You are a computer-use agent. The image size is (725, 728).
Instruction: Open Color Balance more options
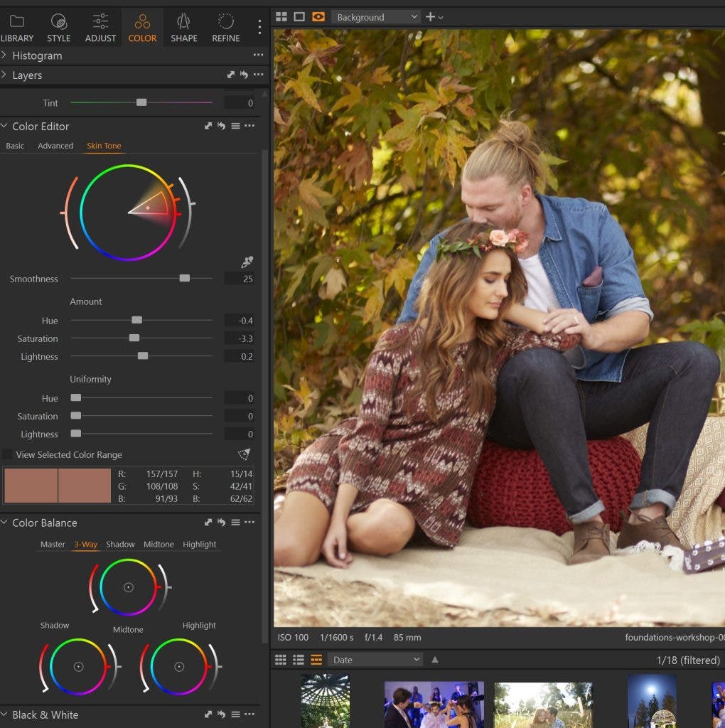[249, 523]
